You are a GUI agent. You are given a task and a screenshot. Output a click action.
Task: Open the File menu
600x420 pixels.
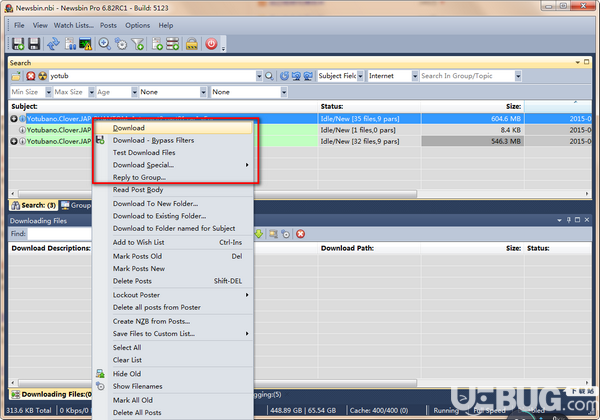[19, 26]
